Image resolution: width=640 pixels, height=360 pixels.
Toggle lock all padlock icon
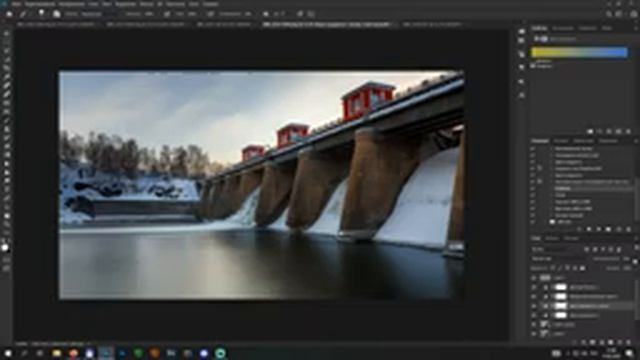pyautogui.click(x=582, y=268)
